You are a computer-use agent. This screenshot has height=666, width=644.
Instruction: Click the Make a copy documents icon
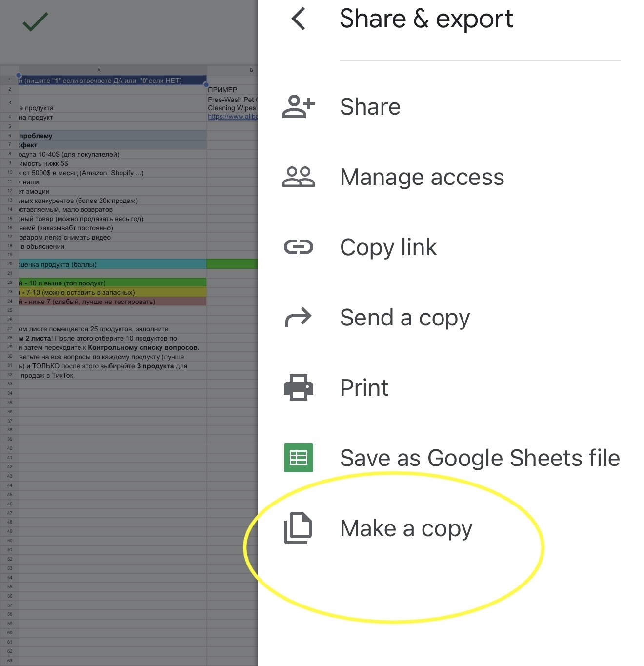pyautogui.click(x=298, y=528)
